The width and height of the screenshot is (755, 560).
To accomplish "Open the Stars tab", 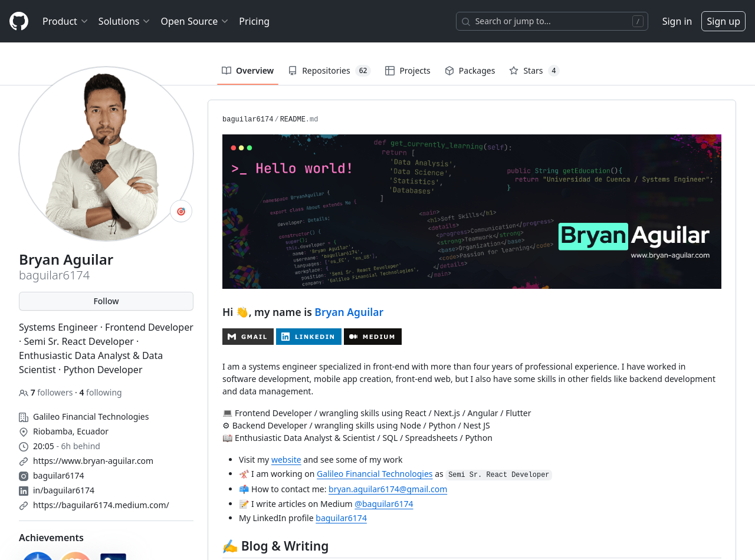I will coord(534,71).
